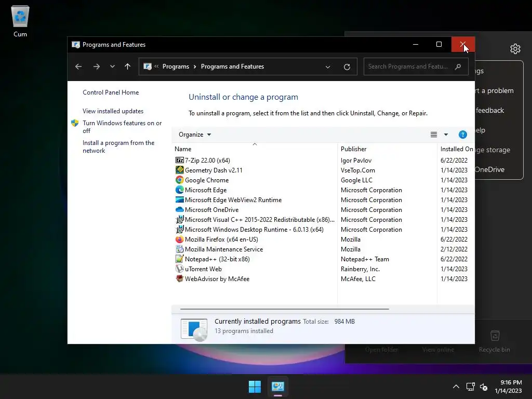
Task: Click the Mozilla Firefox icon in list
Action: pyautogui.click(x=179, y=239)
